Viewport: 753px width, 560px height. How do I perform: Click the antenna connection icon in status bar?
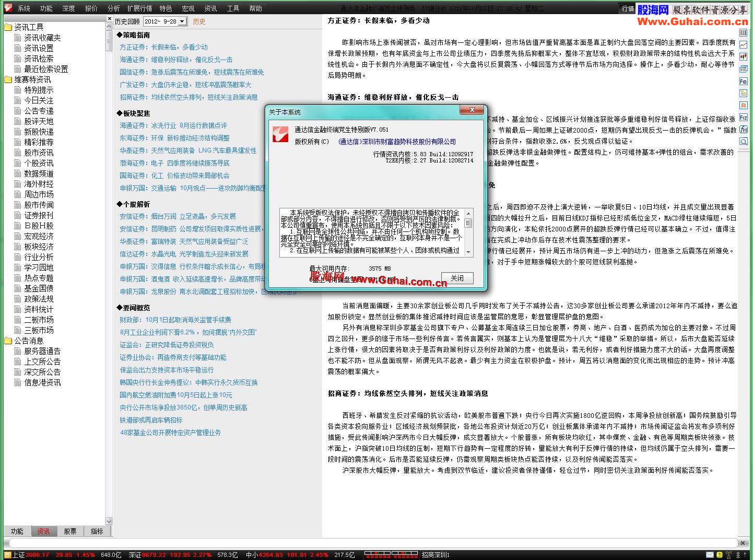pyautogui.click(x=729, y=555)
